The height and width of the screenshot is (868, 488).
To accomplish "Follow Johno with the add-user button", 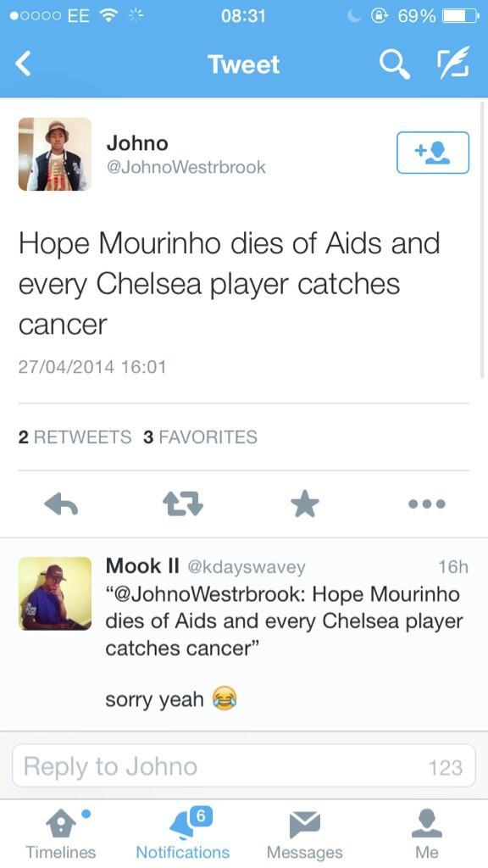I will point(433,153).
